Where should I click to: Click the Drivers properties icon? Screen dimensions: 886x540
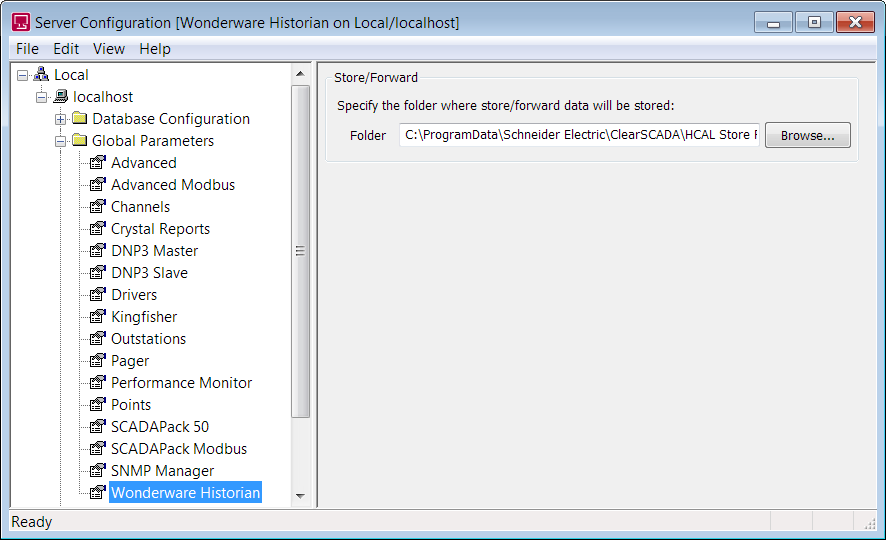(98, 294)
